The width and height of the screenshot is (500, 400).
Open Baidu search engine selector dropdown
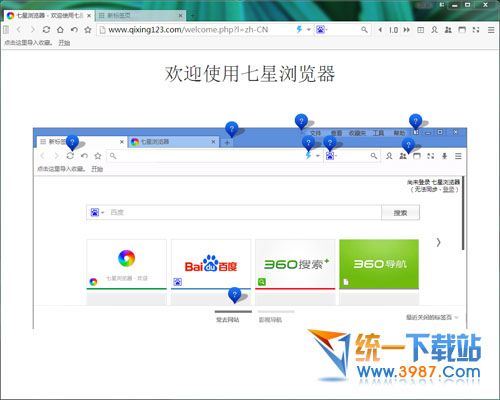[322, 30]
